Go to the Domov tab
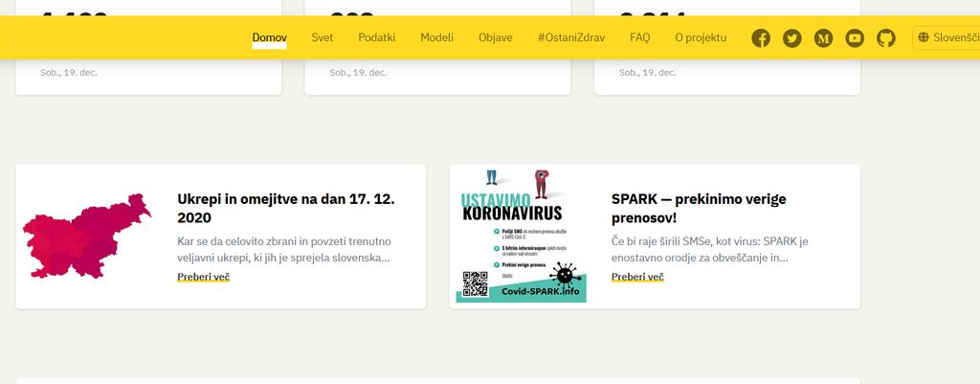The height and width of the screenshot is (384, 980). click(269, 38)
